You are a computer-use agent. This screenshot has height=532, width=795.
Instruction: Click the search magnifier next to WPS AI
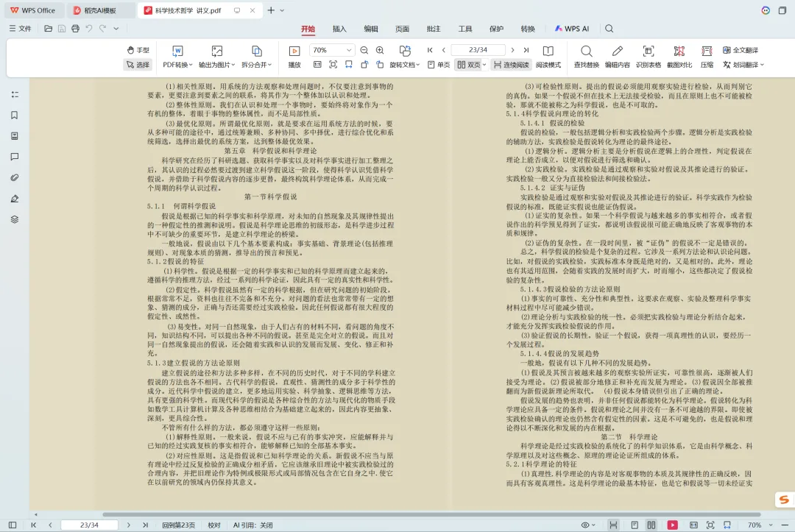(x=609, y=29)
